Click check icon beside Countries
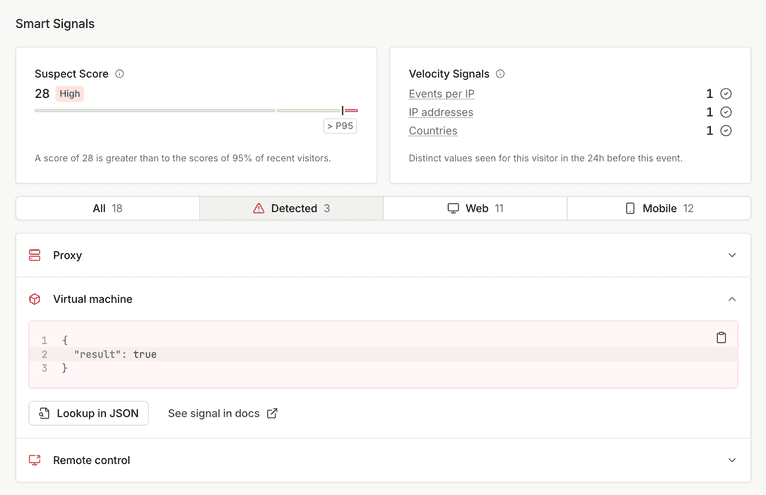 point(726,131)
